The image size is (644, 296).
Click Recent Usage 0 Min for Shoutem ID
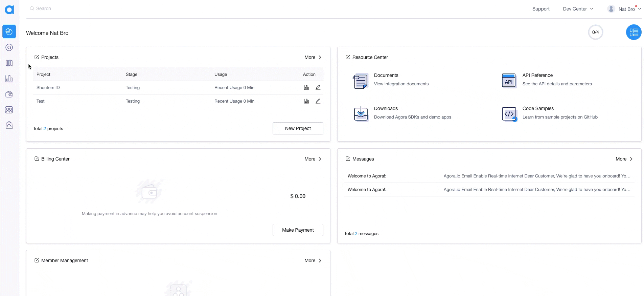click(234, 87)
